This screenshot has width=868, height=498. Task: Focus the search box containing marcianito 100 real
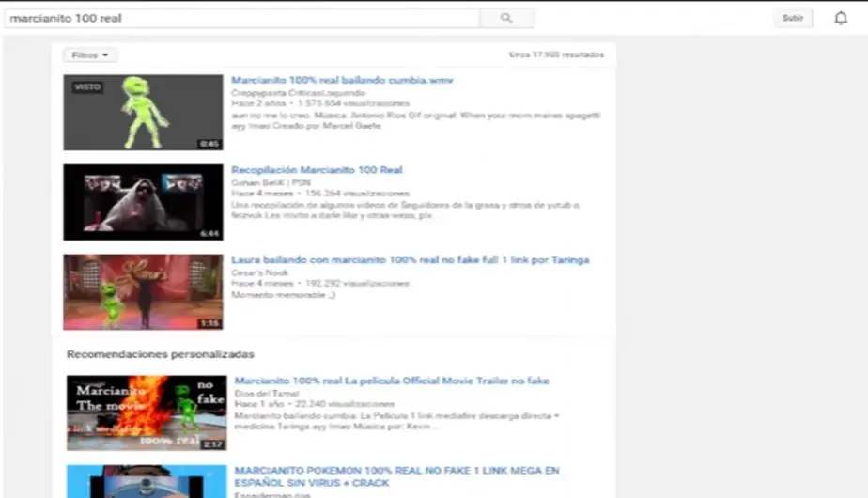point(242,18)
